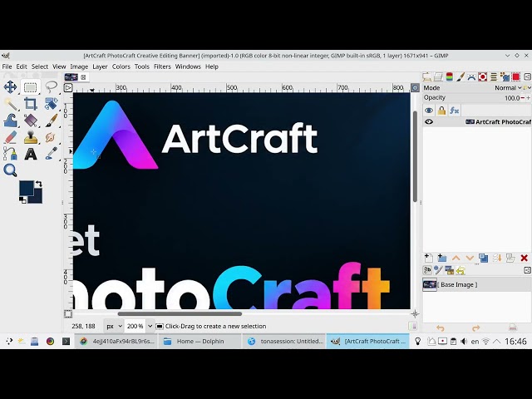The width and height of the screenshot is (532, 399).
Task: Open the Channels dockable tab
Action: coord(449,77)
